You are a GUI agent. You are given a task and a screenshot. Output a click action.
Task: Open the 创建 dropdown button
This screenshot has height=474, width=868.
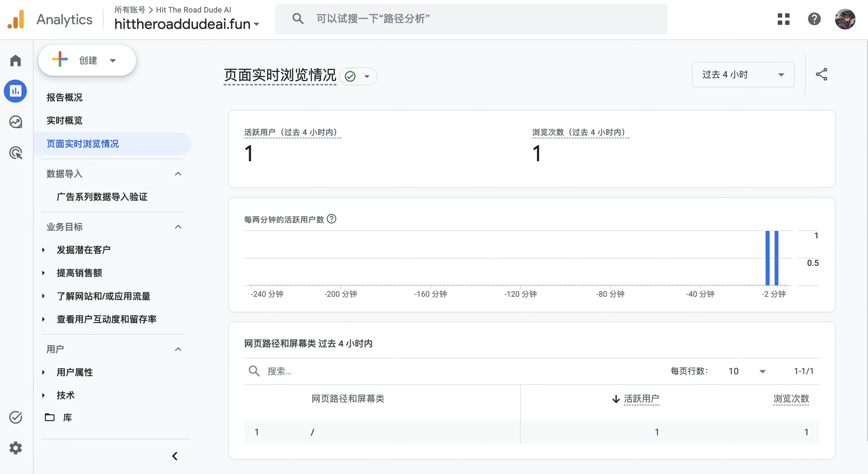[x=87, y=60]
